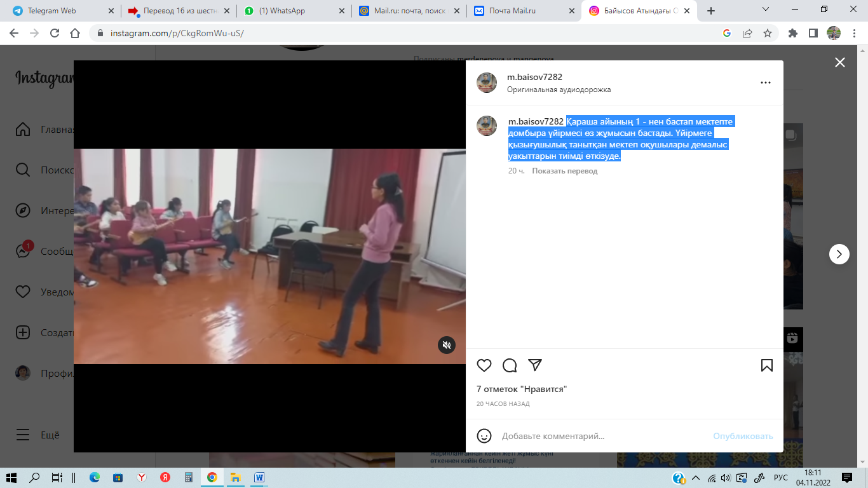Launch Microsoft Edge from taskbar
Image resolution: width=868 pixels, height=488 pixels.
coord(95,477)
